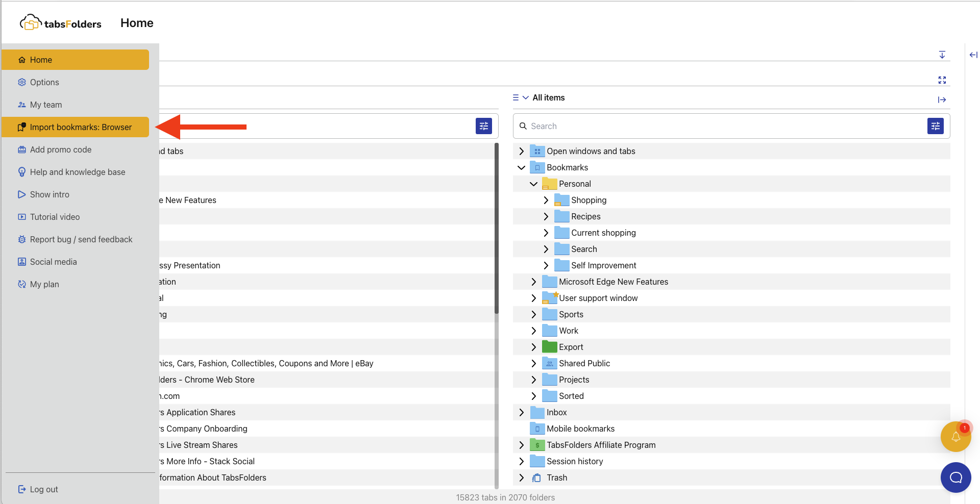Play the Tutorial video entry

76,217
